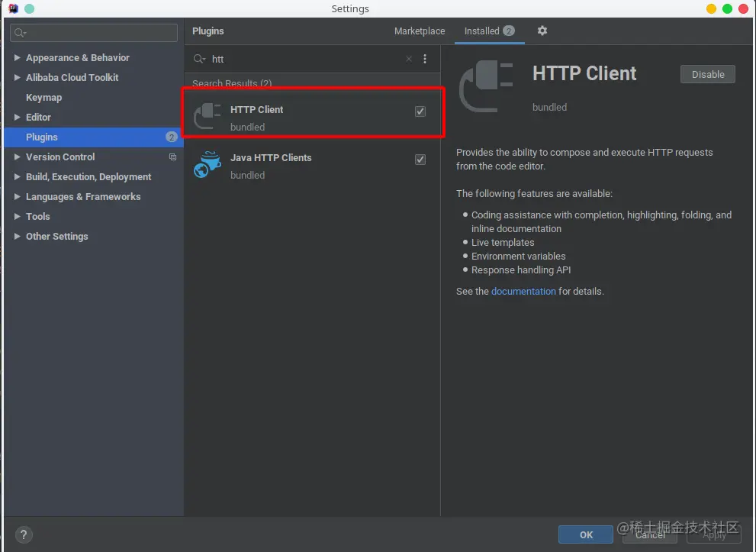756x552 pixels.
Task: Select Appearance & Behavior settings item
Action: [x=78, y=57]
